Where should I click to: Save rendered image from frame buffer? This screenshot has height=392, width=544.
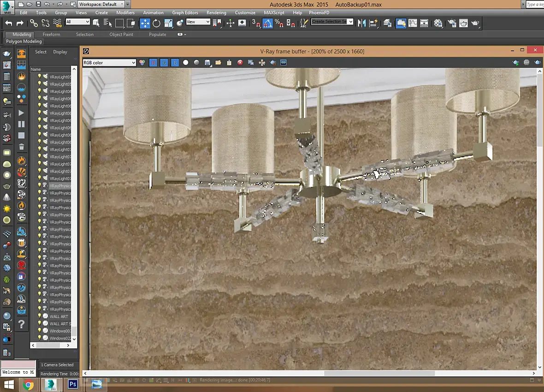[x=207, y=63]
